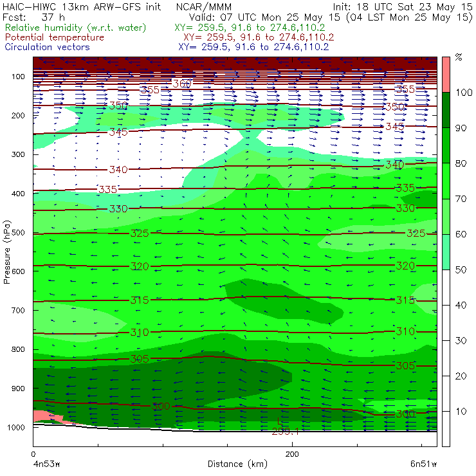476x476 pixels.
Task: Click the 'NCAR/MMM' header text
Action: 204,7
